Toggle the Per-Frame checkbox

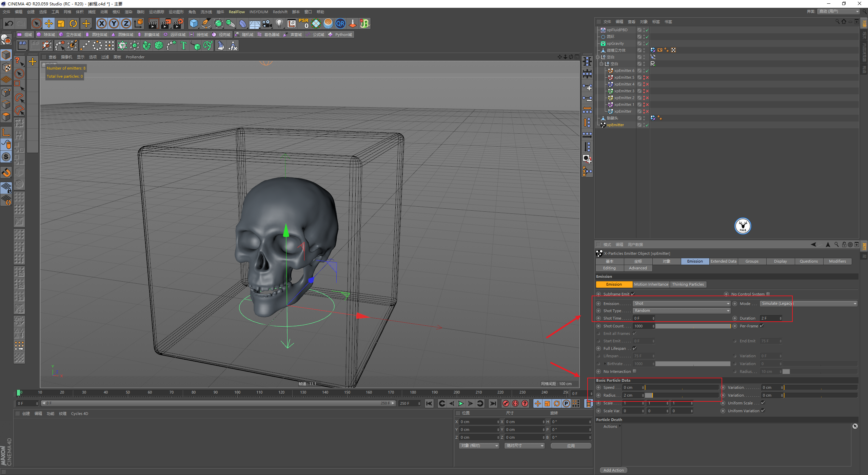pyautogui.click(x=762, y=326)
